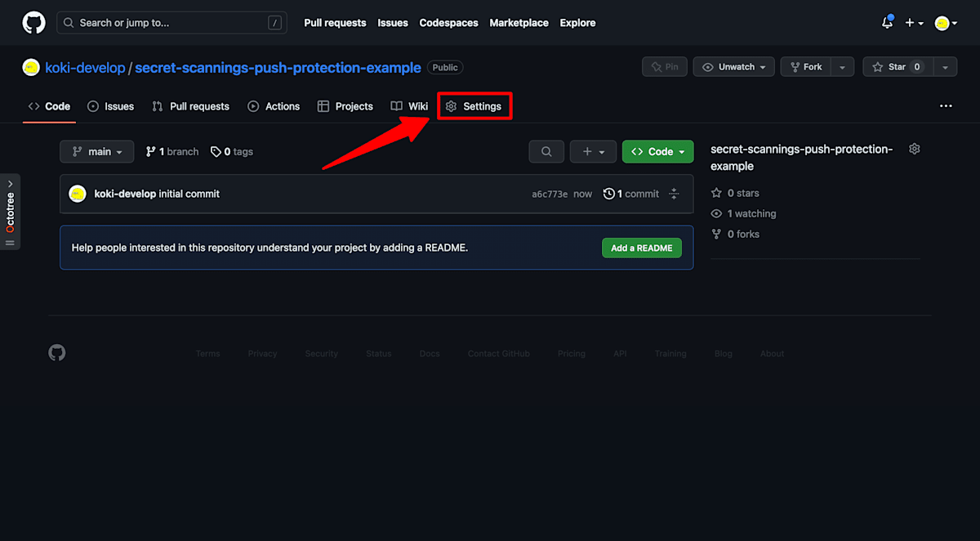View the 0 tags link
The height and width of the screenshot is (541, 980).
tap(232, 151)
